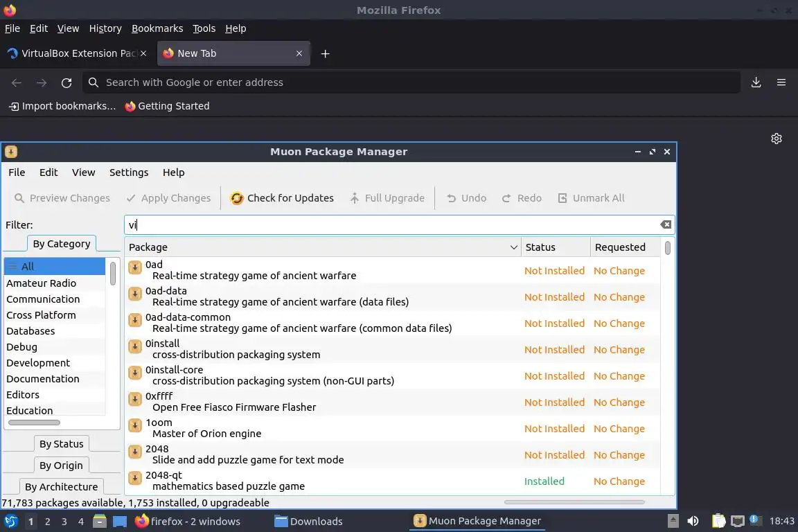The image size is (798, 532).
Task: Click package icon beside 0install row
Action: pyautogui.click(x=135, y=346)
